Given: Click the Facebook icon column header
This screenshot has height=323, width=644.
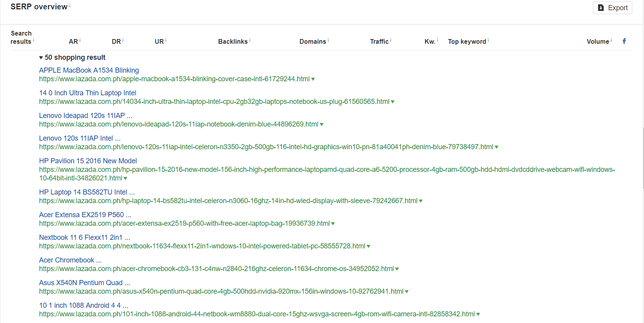Looking at the screenshot, I should click(x=624, y=41).
